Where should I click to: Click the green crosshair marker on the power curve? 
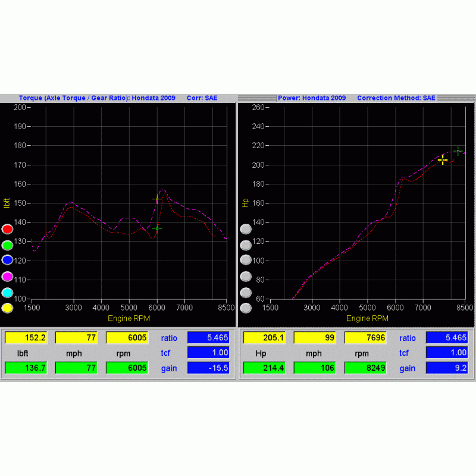(x=457, y=152)
